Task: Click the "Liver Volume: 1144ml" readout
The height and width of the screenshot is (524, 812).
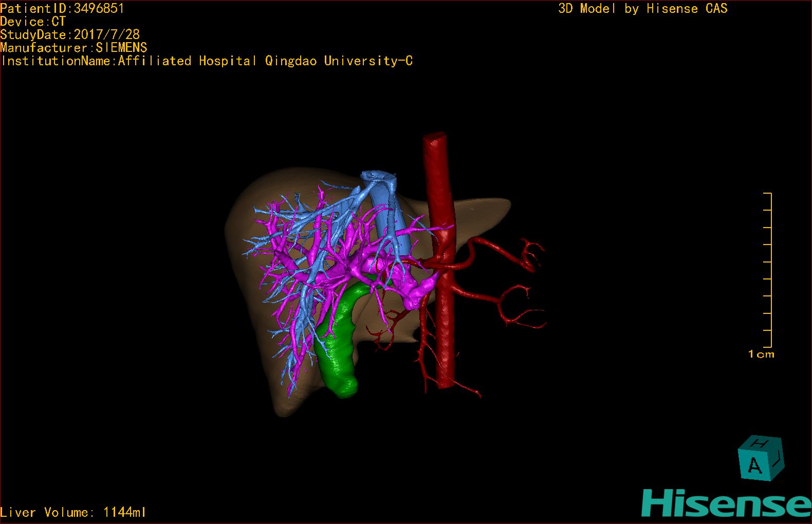Action: (x=73, y=512)
